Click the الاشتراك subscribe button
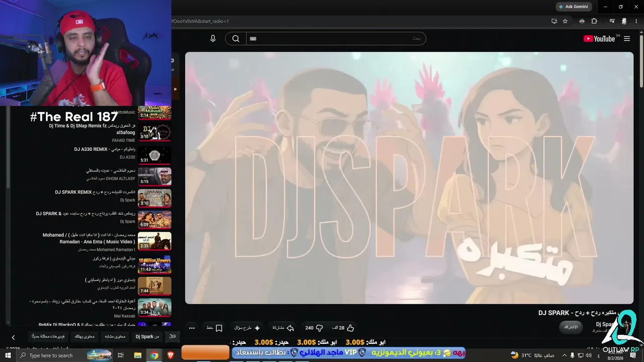Image resolution: width=644 pixels, height=362 pixels. [571, 327]
